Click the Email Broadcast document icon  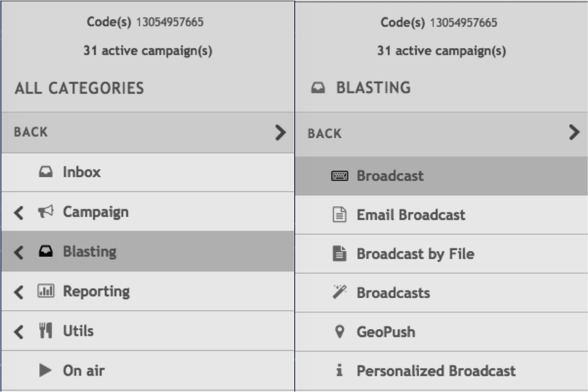340,215
